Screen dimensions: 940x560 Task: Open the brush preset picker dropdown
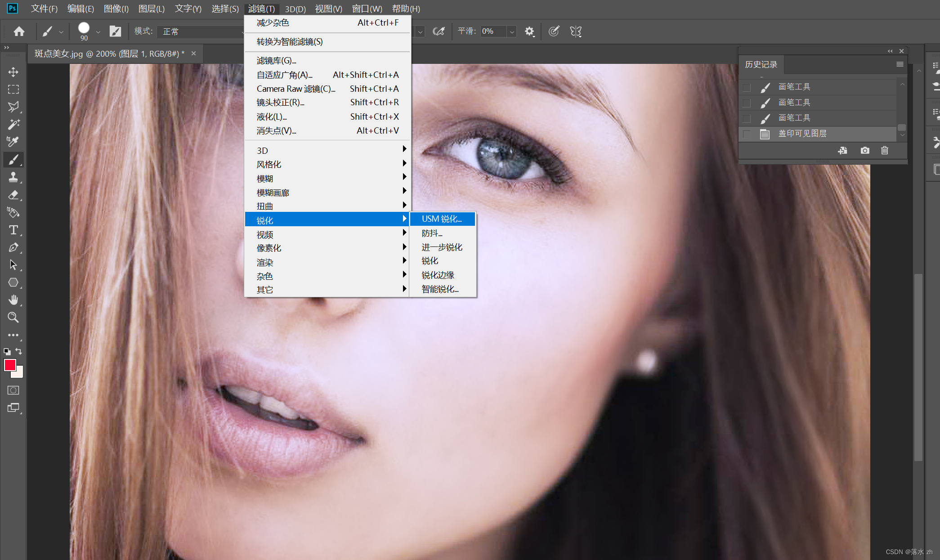98,31
